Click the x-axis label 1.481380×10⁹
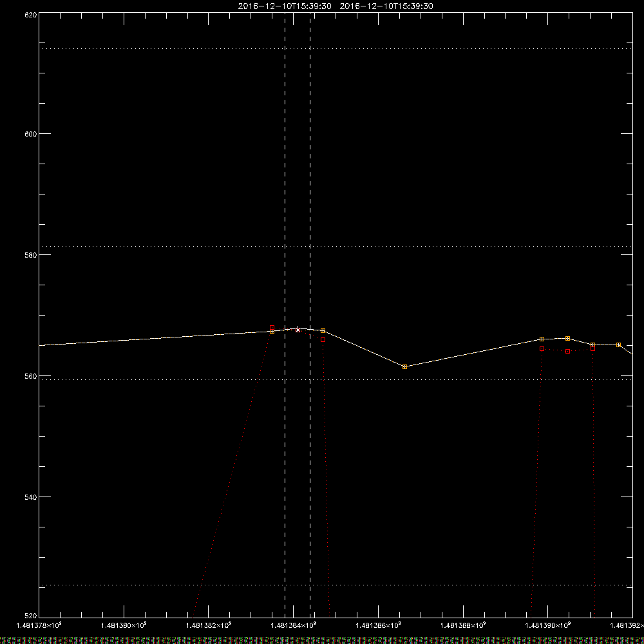The height and width of the screenshot is (644, 644). [124, 625]
